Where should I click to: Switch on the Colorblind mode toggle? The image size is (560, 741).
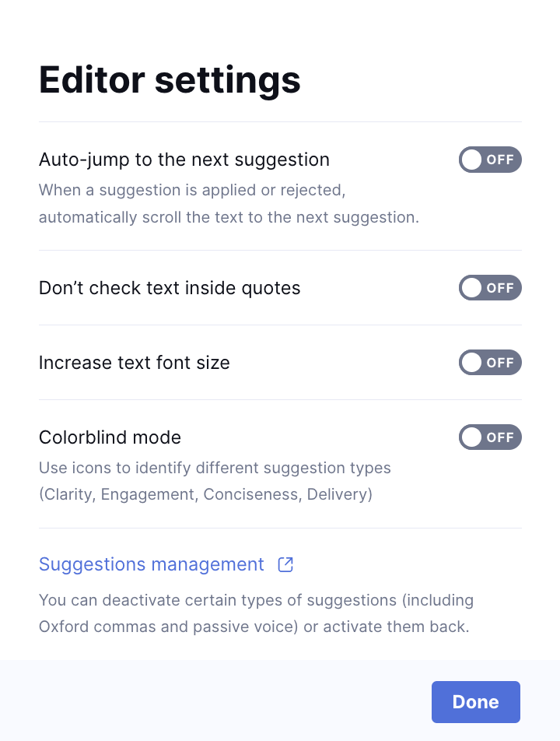click(x=490, y=437)
